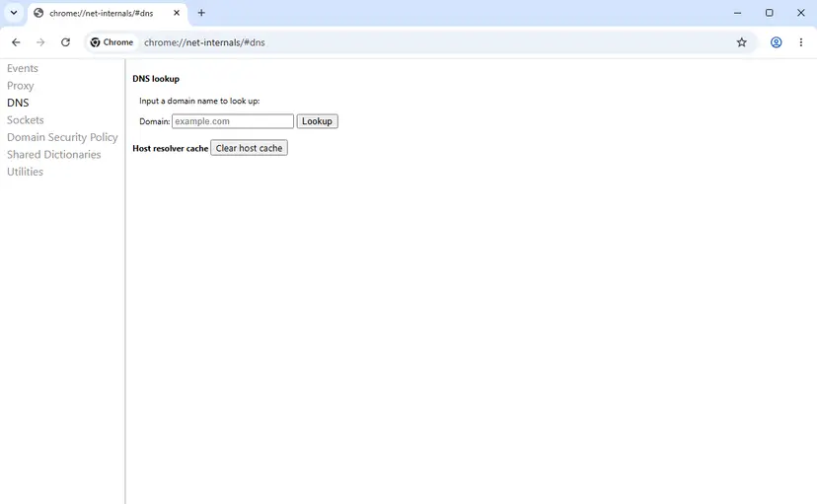Close the net-internals tab
817x504 pixels.
(x=177, y=13)
